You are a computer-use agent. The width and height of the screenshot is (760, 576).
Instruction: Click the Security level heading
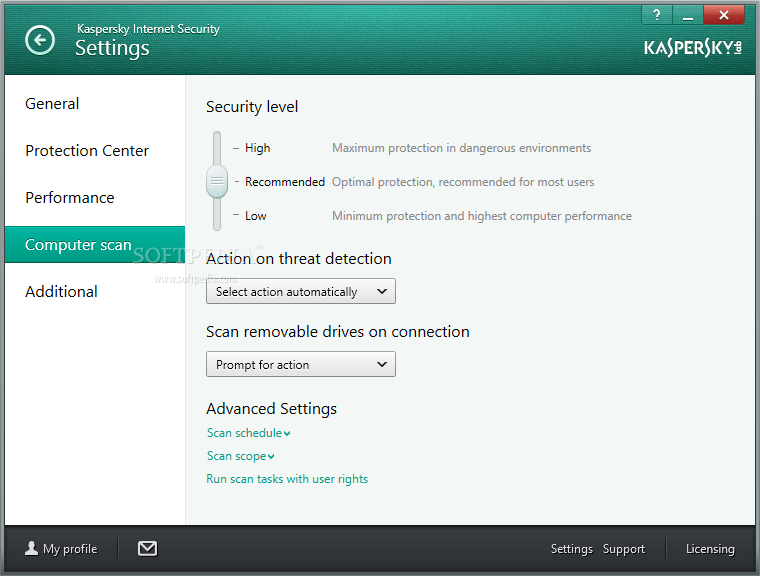point(252,107)
